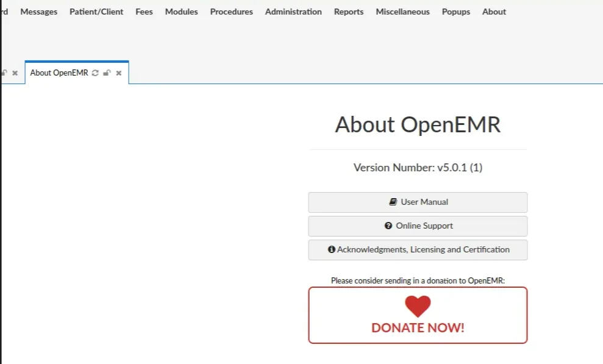The image size is (603, 364).
Task: Open the Reports menu
Action: pos(349,12)
